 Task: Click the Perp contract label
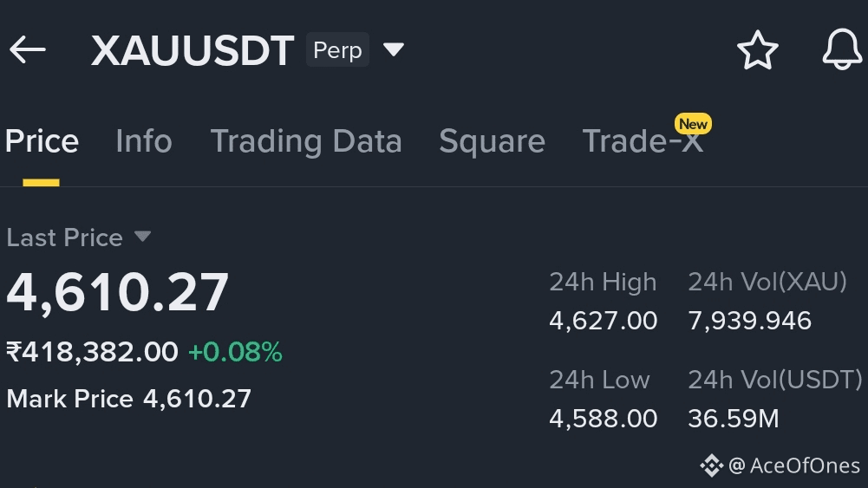tap(337, 50)
